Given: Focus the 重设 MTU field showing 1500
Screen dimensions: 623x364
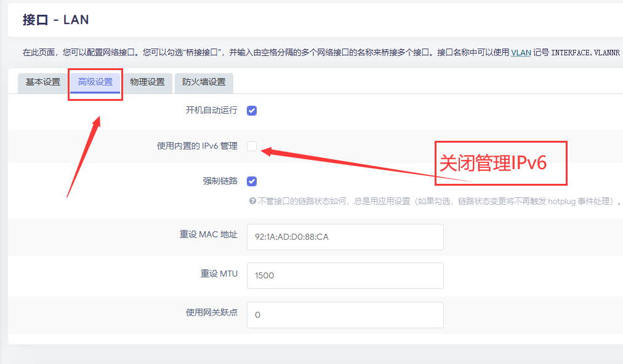Looking at the screenshot, I should coord(345,275).
